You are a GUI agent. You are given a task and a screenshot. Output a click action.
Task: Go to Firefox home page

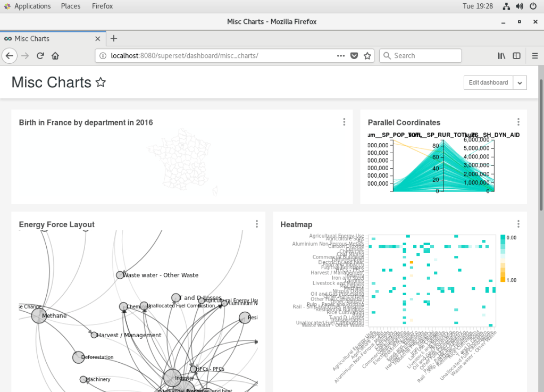(x=55, y=56)
